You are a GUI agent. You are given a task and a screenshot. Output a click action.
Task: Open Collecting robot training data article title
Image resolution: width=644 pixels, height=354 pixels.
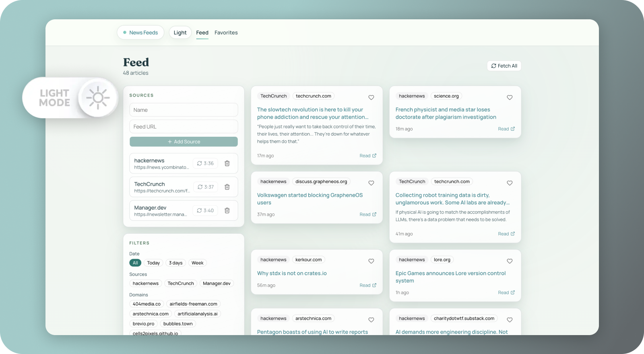tap(452, 199)
